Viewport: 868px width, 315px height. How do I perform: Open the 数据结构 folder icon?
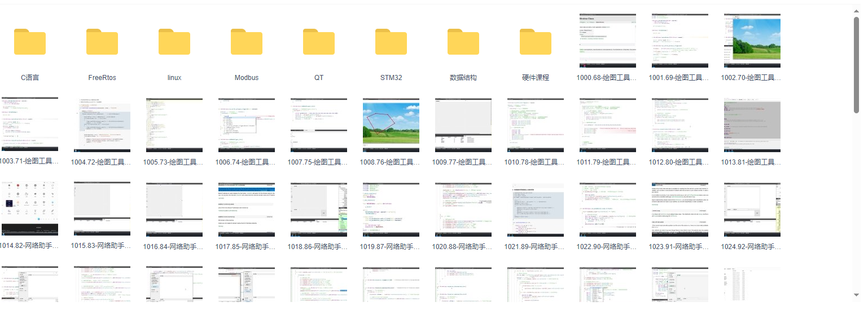[x=463, y=42]
